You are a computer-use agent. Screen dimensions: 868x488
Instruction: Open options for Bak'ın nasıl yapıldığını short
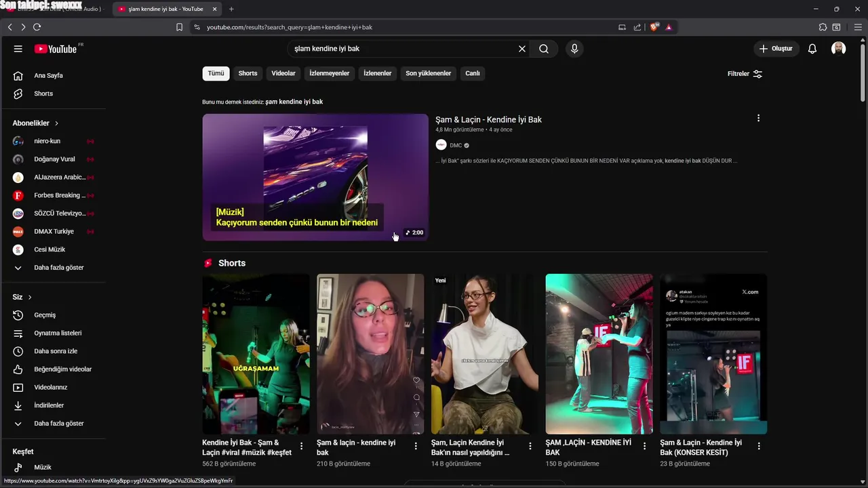point(530,446)
